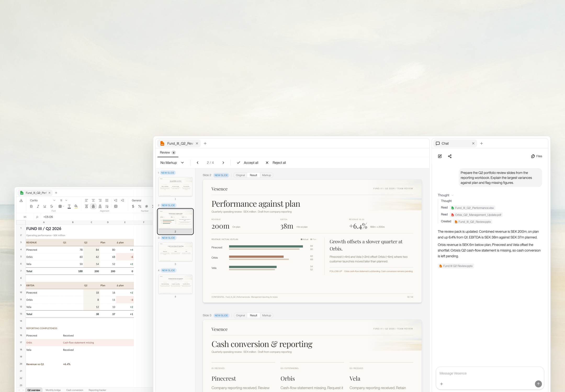Image resolution: width=565 pixels, height=392 pixels.
Task: Open the Fund_III_Q2_Performance.xlsx file chip
Action: tap(472, 208)
